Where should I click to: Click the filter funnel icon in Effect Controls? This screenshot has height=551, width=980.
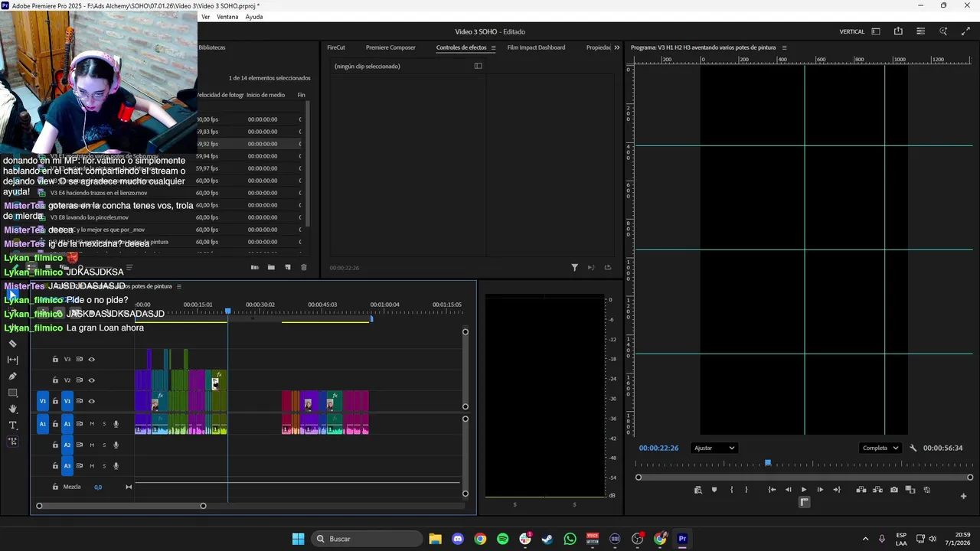click(x=574, y=268)
